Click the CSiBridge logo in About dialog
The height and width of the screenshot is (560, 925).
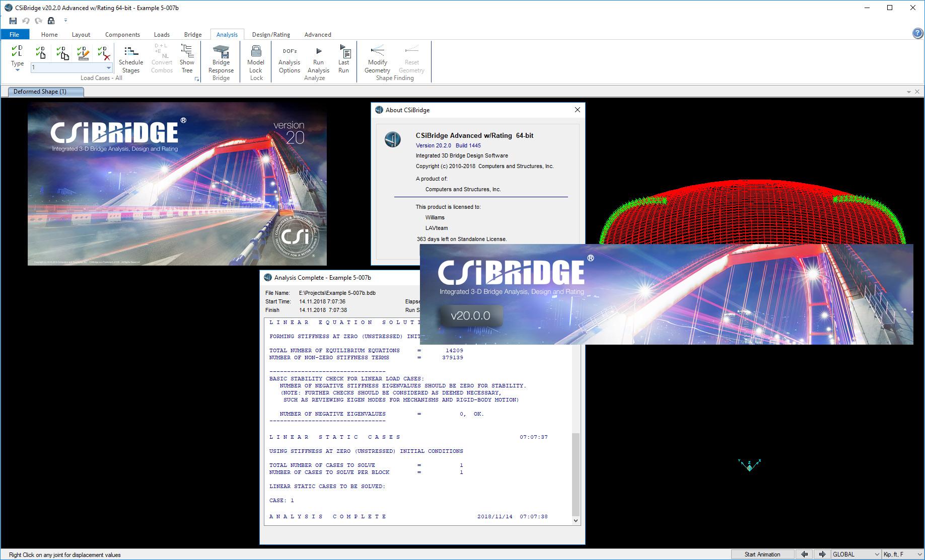tap(393, 139)
